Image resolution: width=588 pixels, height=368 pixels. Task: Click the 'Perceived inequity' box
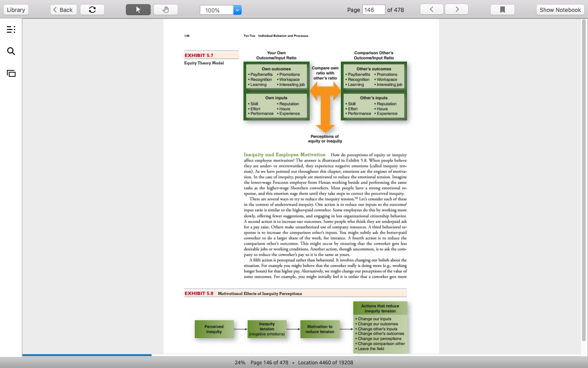tap(214, 329)
